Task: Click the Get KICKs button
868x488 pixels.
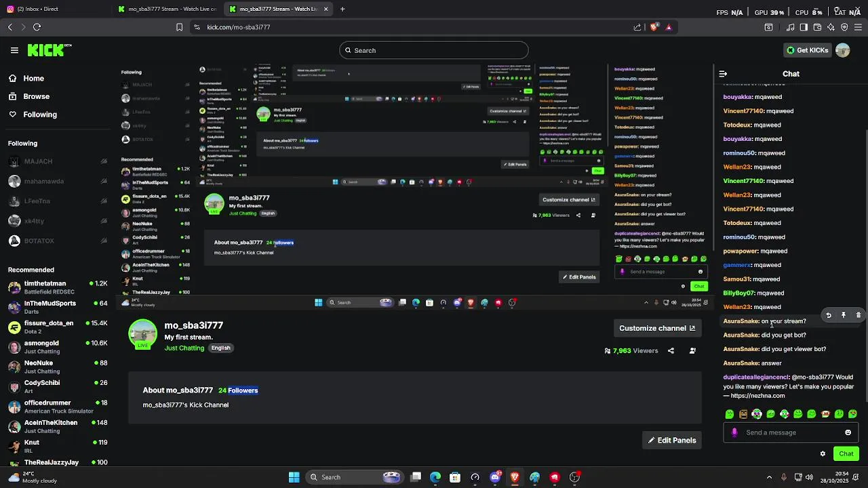Action: click(807, 50)
